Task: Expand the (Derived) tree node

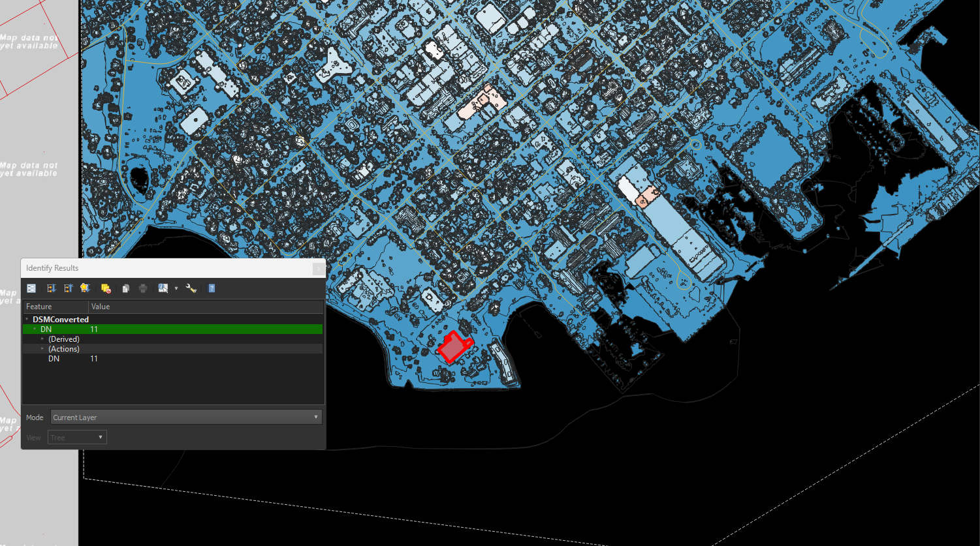Action: (43, 339)
